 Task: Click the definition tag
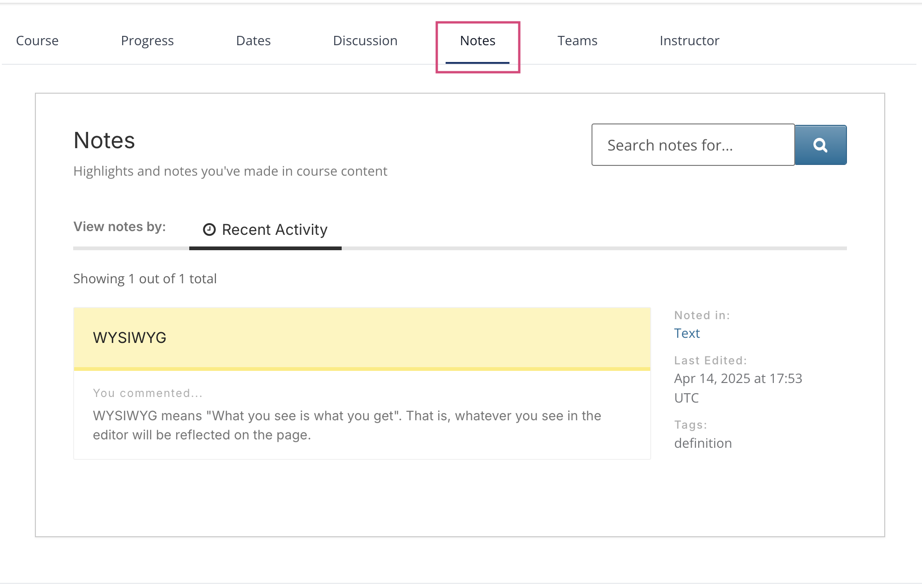702,443
